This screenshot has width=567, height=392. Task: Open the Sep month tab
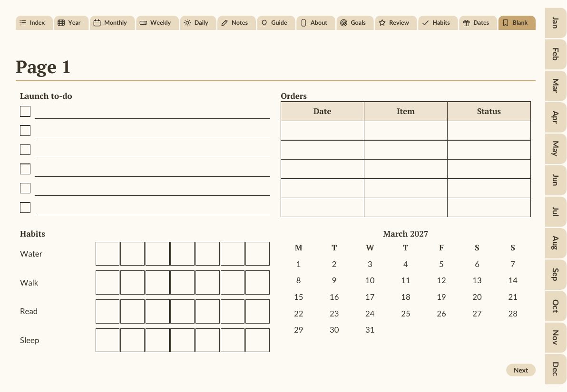556,275
